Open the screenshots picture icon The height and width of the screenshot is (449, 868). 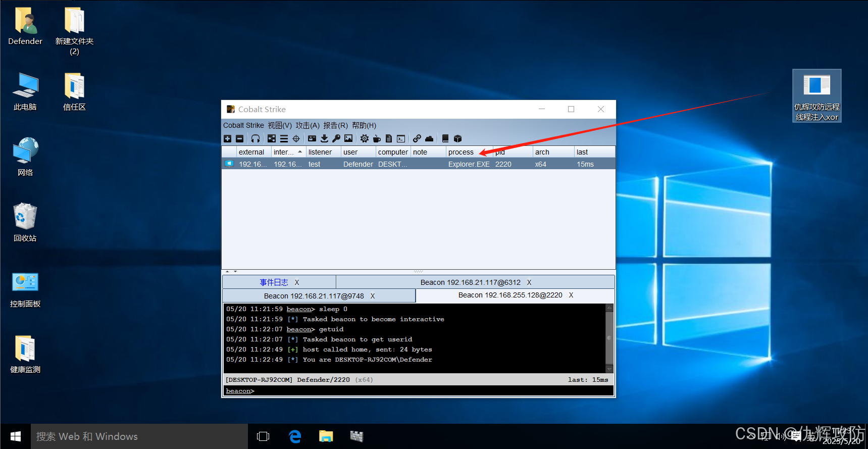coord(348,138)
